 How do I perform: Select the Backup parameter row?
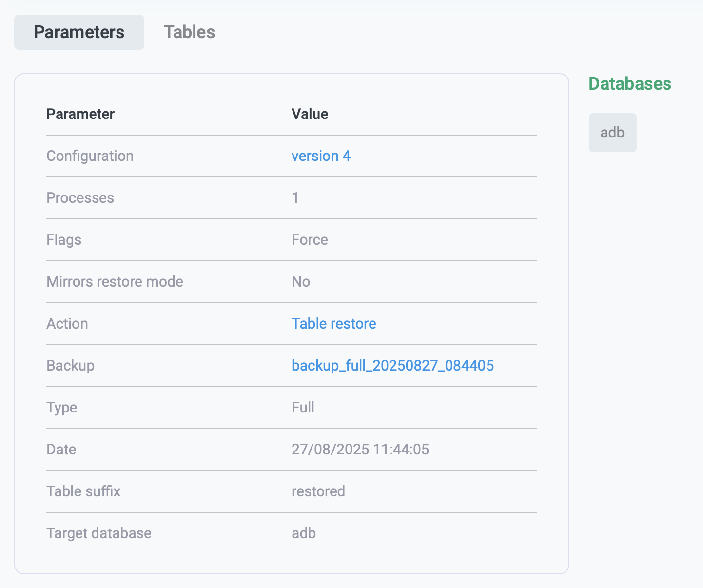70,365
